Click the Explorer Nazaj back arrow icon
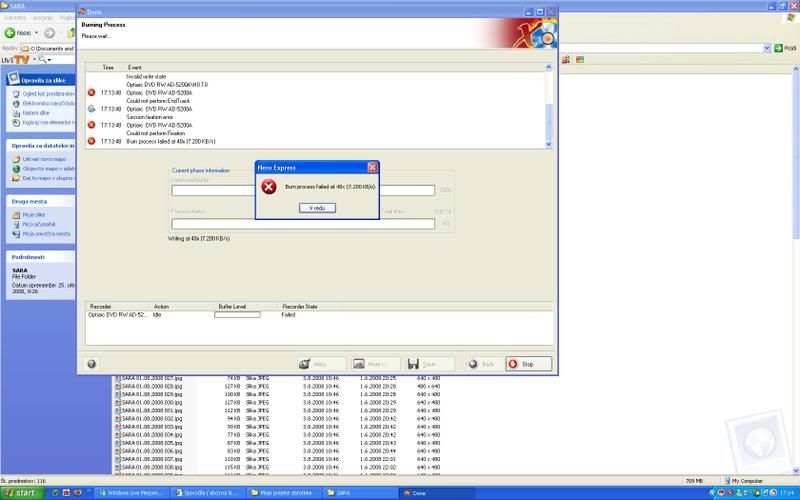Screen dimensions: 800x500 [x=11, y=33]
